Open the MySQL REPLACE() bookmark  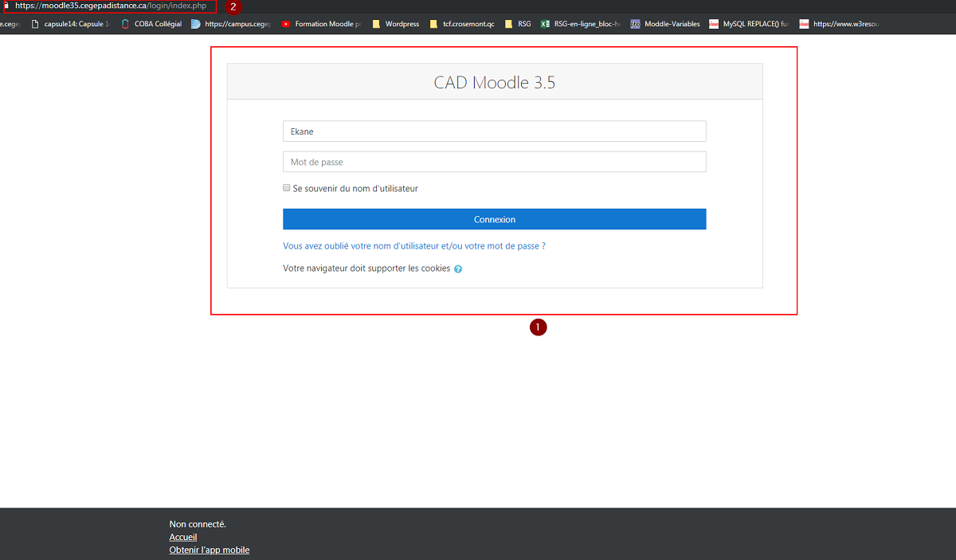749,24
